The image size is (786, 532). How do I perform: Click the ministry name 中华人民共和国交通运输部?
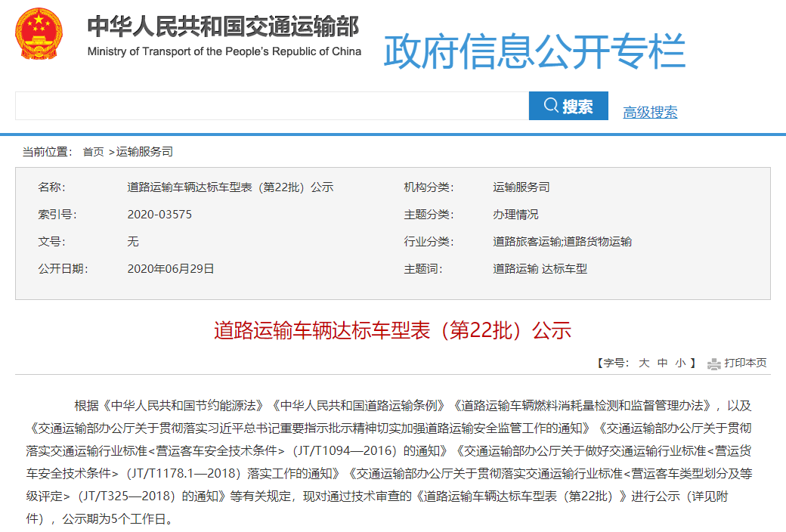pos(224,26)
